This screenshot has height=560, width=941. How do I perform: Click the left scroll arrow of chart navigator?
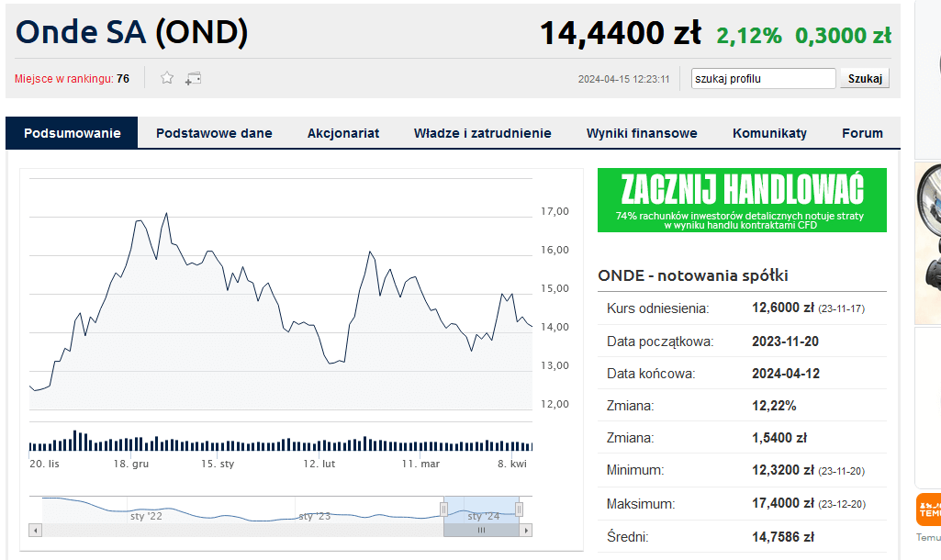[36, 530]
